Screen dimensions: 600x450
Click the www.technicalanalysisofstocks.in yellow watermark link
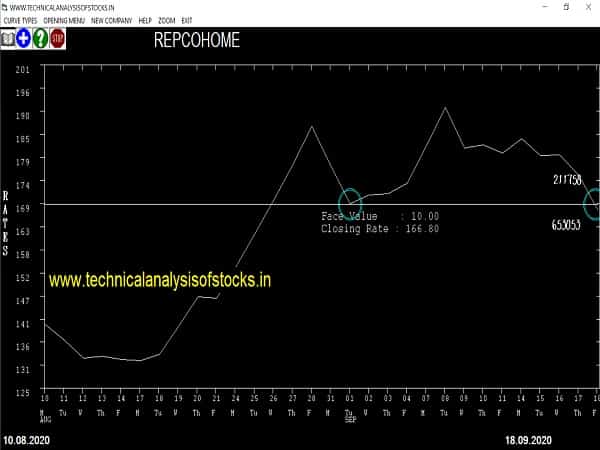point(160,282)
